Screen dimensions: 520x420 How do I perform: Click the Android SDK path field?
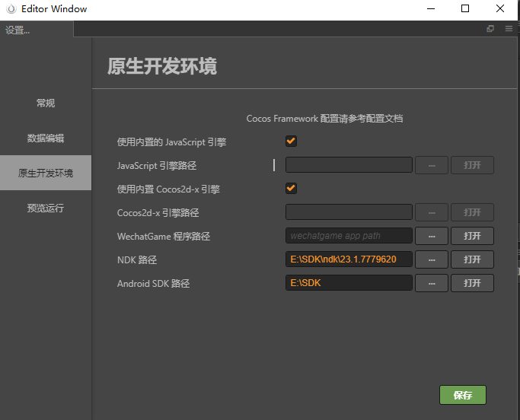point(349,283)
